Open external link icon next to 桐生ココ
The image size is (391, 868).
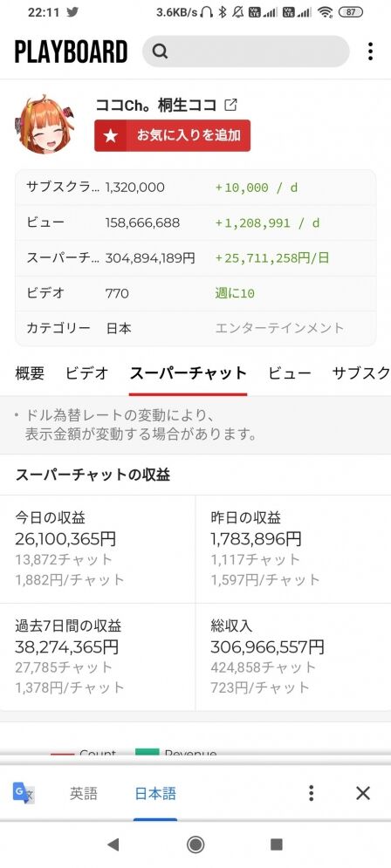(x=230, y=105)
